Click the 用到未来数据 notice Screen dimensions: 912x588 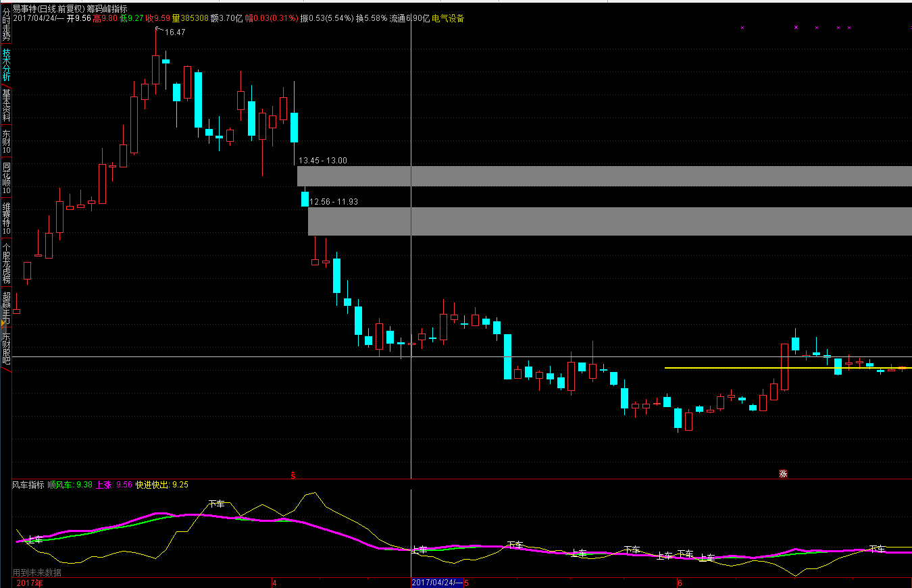point(37,573)
